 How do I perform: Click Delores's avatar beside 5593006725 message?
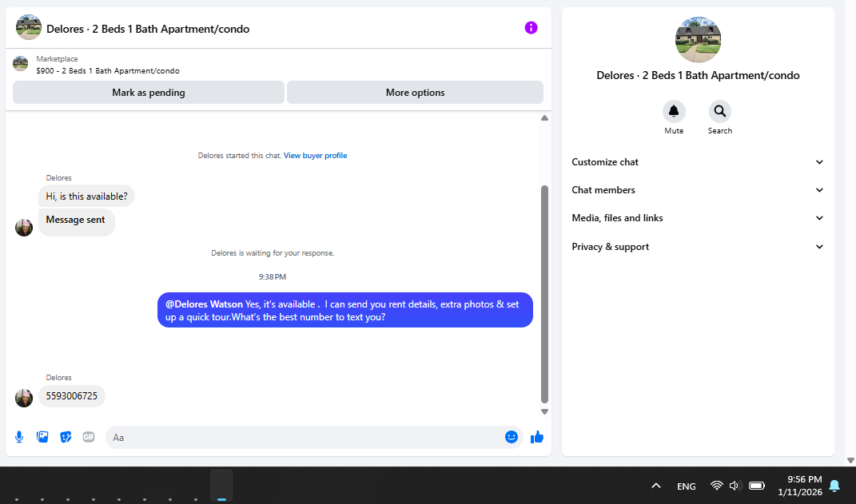tap(24, 399)
